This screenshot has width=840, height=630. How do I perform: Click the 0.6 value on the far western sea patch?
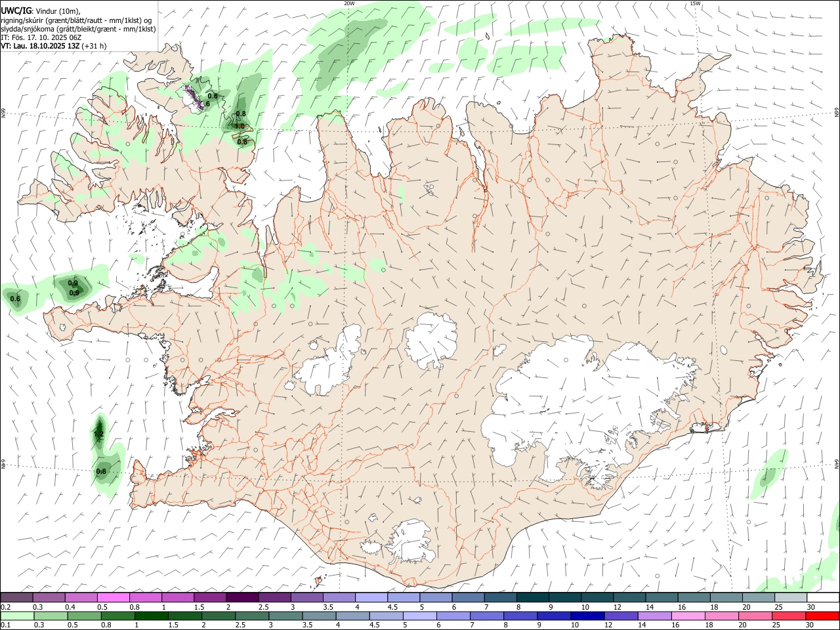(15, 299)
